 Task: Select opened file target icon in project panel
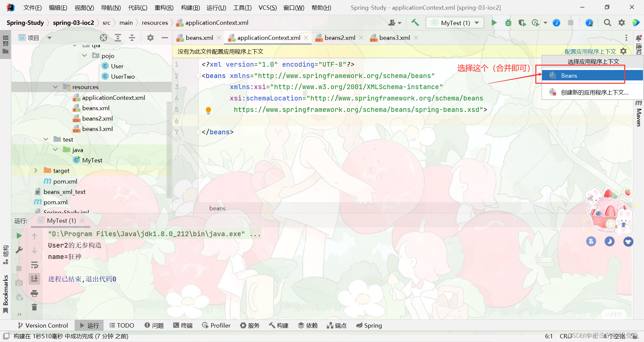click(x=103, y=38)
